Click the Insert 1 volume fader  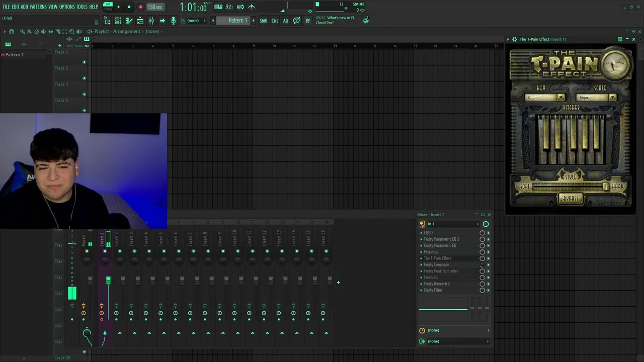point(108,281)
